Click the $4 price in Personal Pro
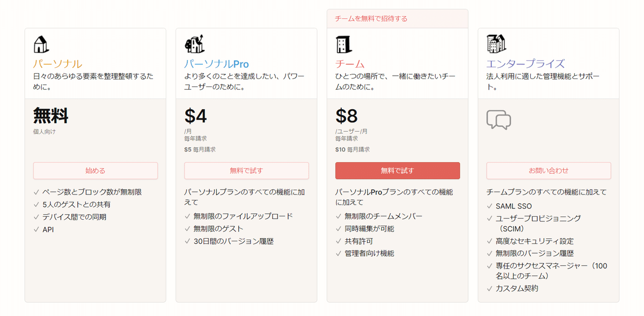This screenshot has height=316, width=644. [x=196, y=116]
